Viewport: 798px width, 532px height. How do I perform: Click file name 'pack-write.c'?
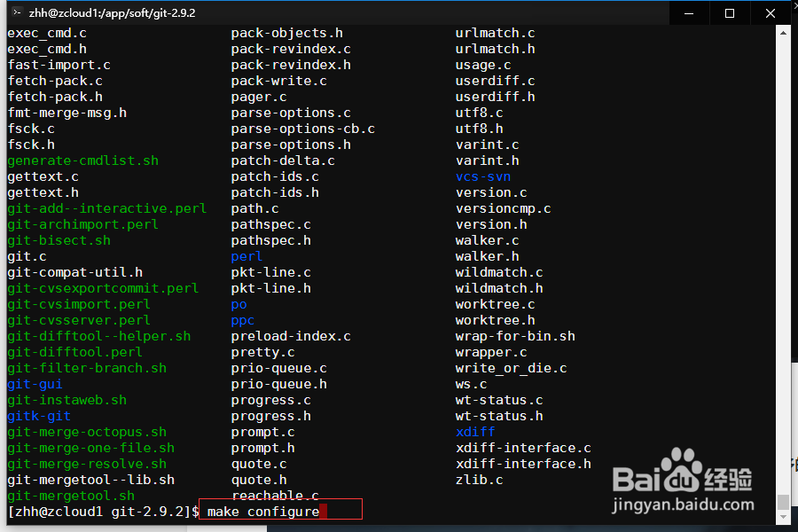tap(279, 81)
